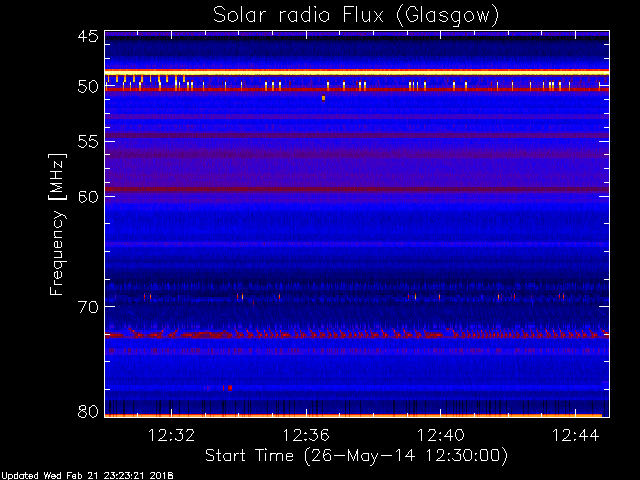Click the 45 frequency tick label
The height and width of the screenshot is (480, 640).
point(88,37)
